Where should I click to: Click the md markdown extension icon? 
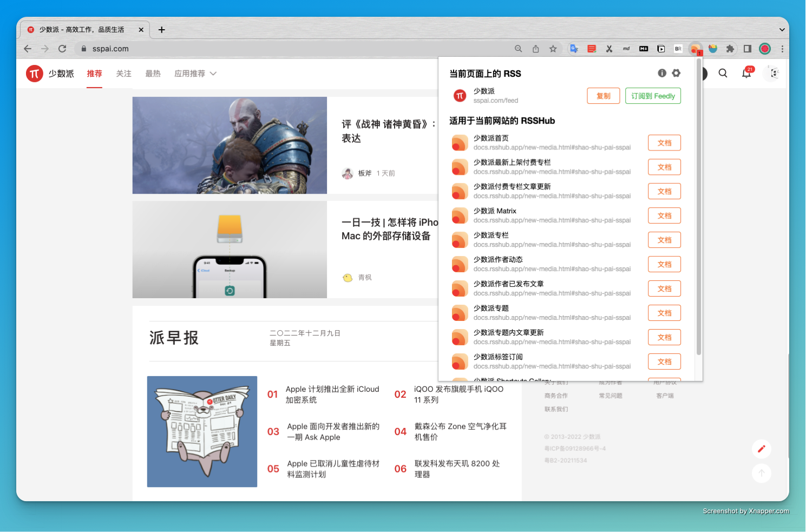626,49
